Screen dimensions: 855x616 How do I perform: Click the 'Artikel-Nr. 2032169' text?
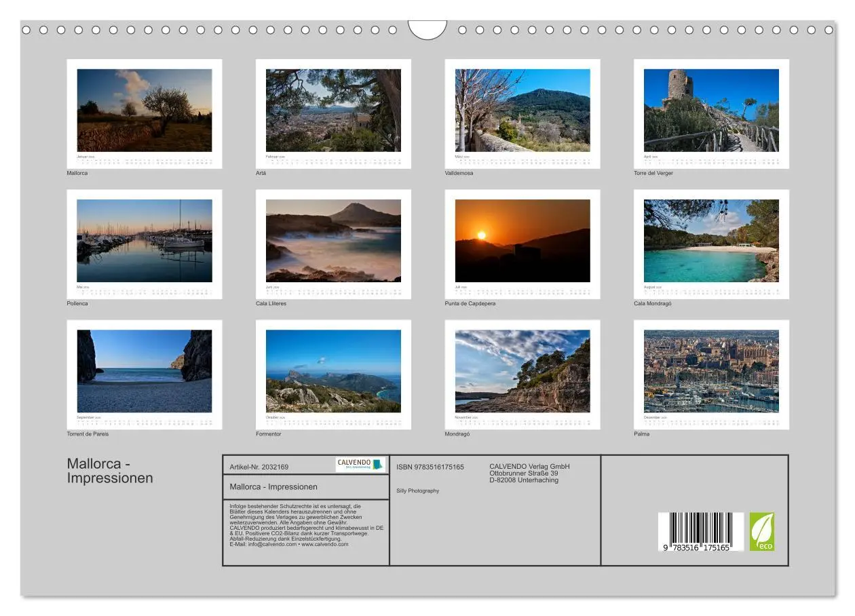tap(259, 467)
